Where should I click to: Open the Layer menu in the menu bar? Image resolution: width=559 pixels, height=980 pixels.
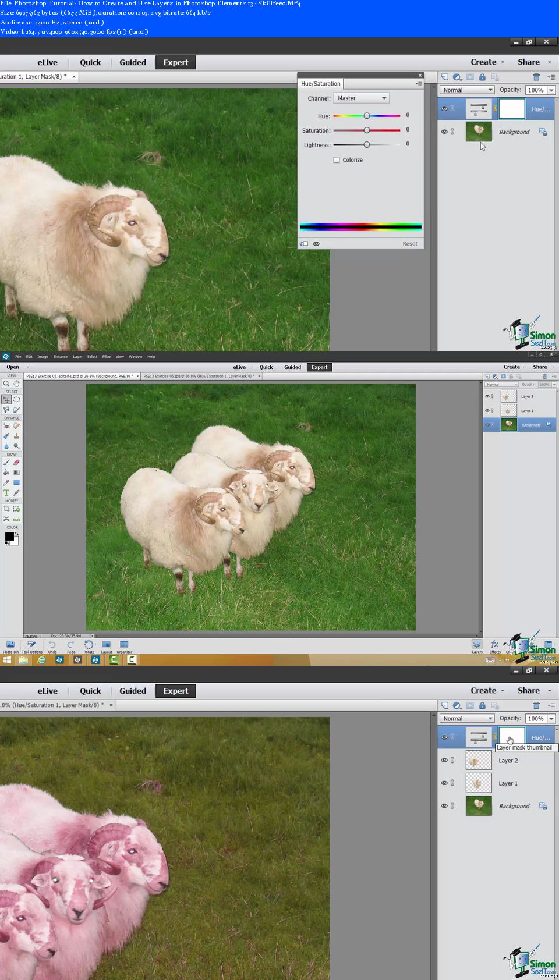pyautogui.click(x=77, y=357)
